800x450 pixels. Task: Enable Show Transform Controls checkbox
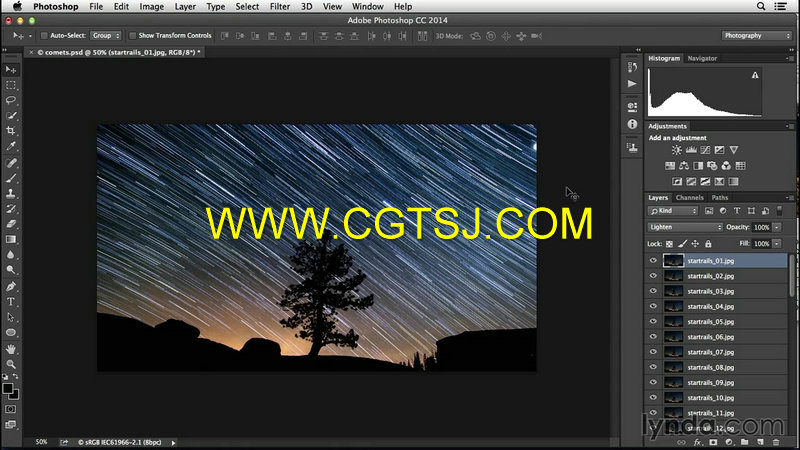click(133, 36)
